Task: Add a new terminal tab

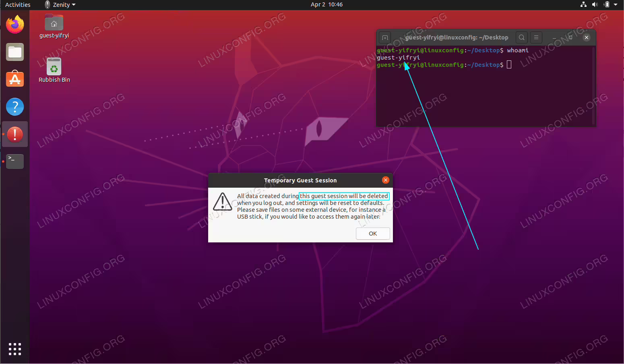Action: click(385, 37)
